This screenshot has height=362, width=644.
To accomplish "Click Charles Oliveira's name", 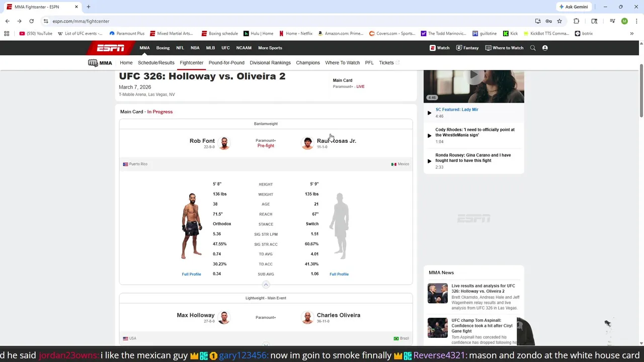I will (339, 315).
